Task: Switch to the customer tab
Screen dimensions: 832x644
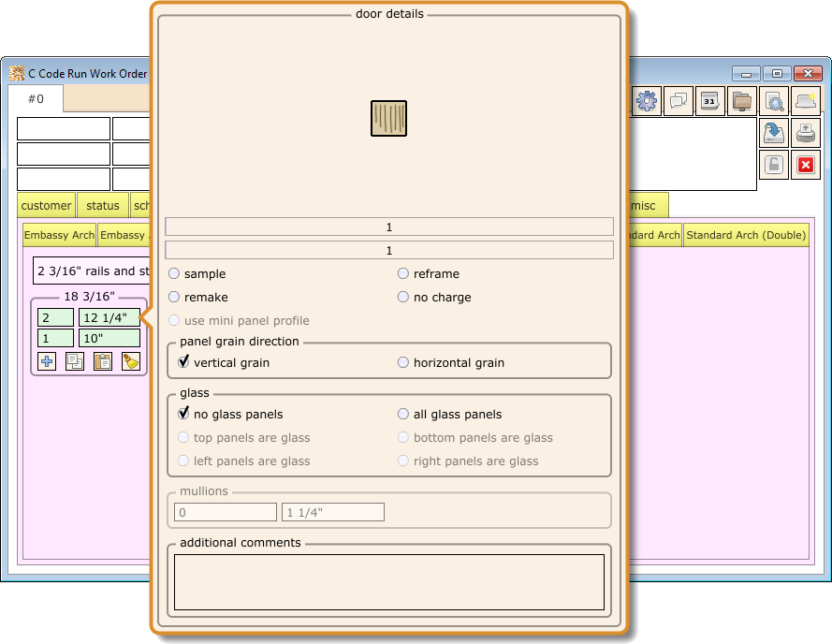Action: tap(46, 206)
